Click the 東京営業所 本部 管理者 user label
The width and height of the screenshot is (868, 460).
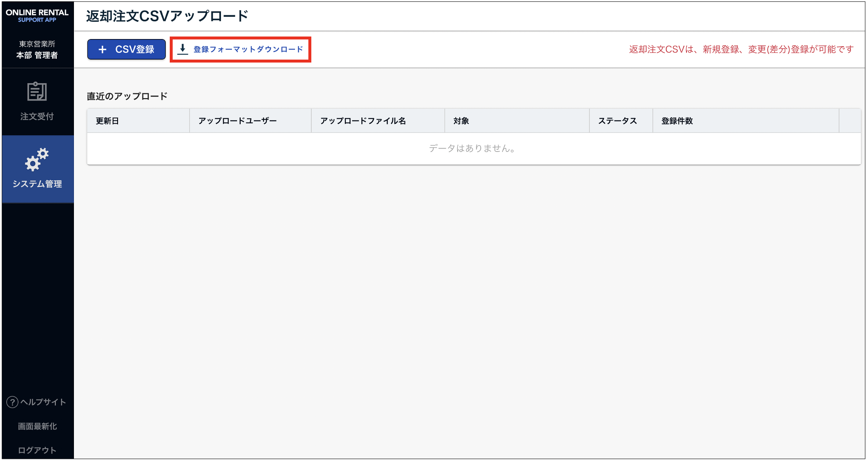pos(37,50)
